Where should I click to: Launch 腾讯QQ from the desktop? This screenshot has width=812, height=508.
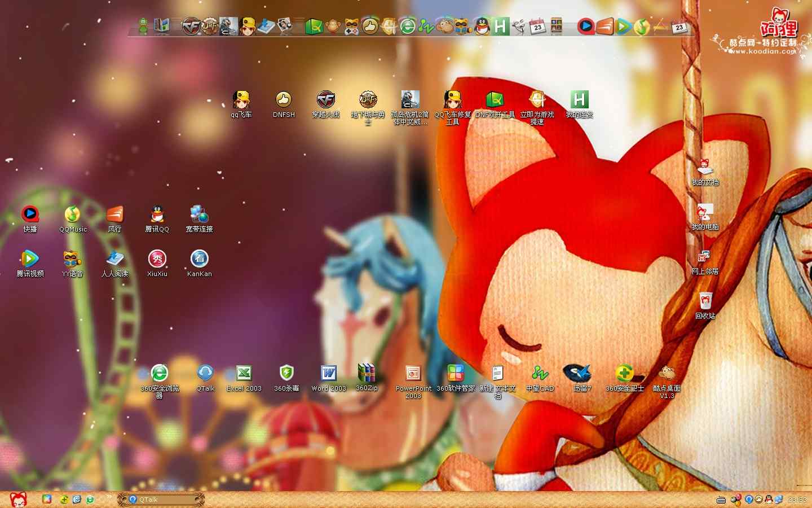coord(157,219)
